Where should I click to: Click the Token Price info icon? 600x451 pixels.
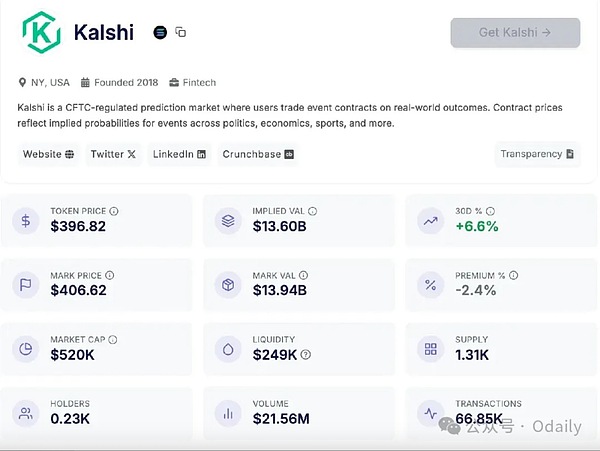tap(114, 211)
